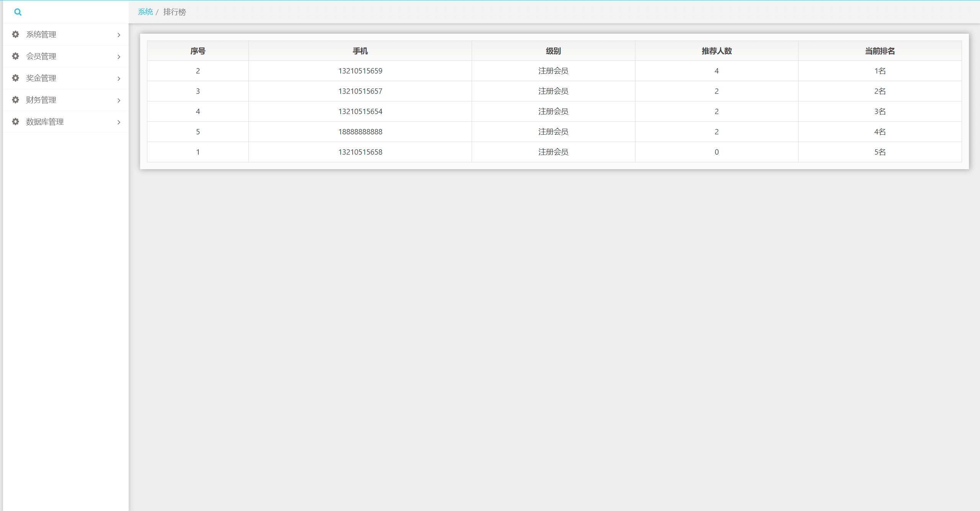The image size is (980, 511).
Task: Click 注册会员 in row 18888888888
Action: tap(554, 132)
